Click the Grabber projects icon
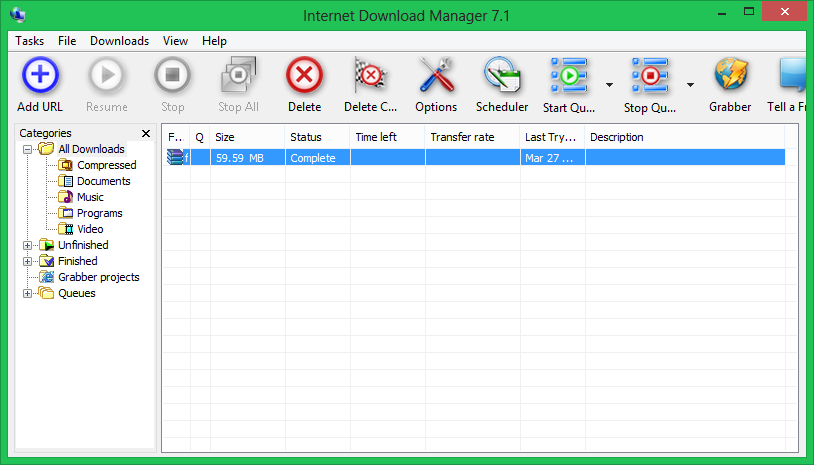The image size is (814, 465). [47, 277]
